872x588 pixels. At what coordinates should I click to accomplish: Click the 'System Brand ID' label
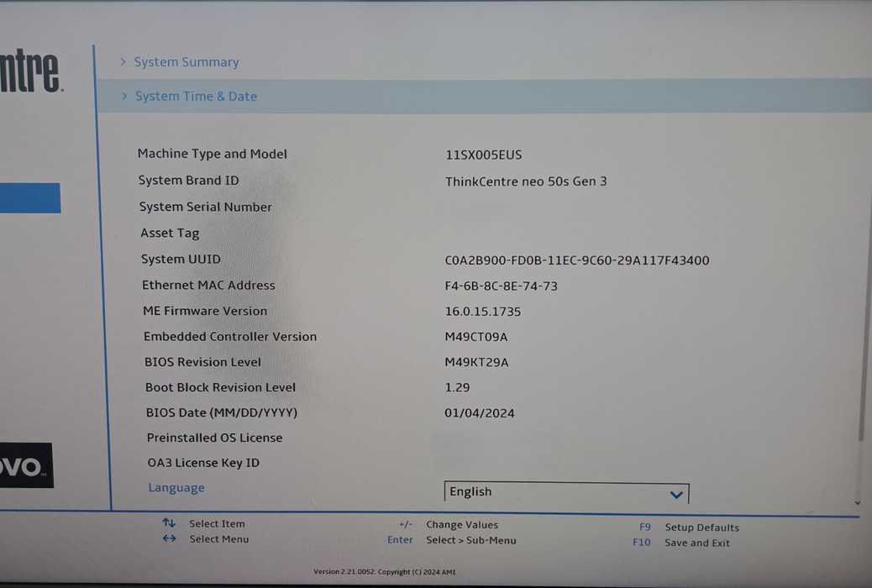188,181
